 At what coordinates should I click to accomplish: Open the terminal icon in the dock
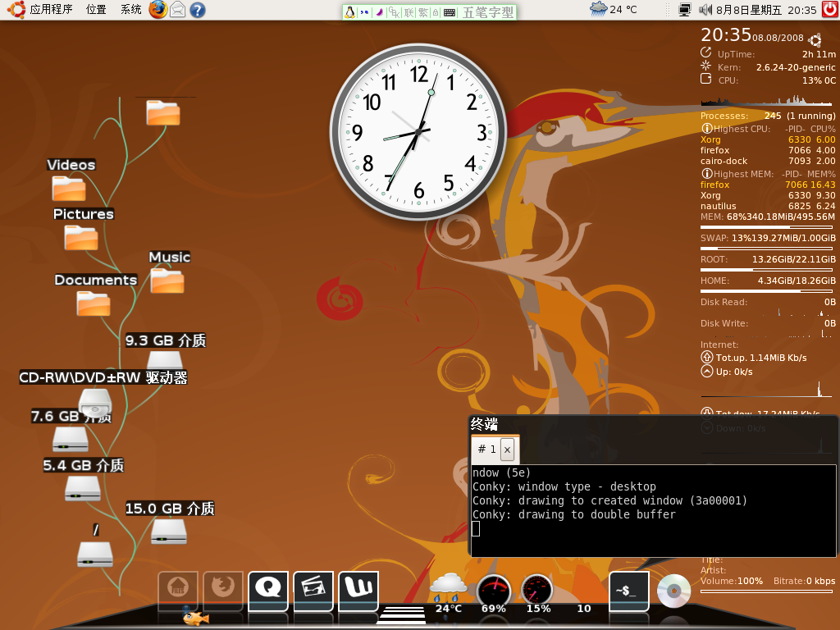[629, 591]
